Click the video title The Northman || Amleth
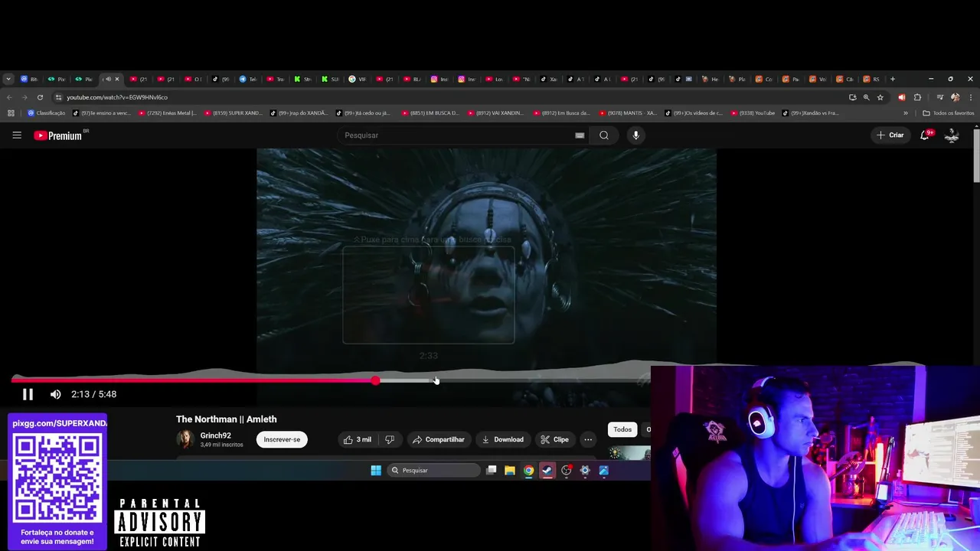Screen dimensions: 980x551 226,419
